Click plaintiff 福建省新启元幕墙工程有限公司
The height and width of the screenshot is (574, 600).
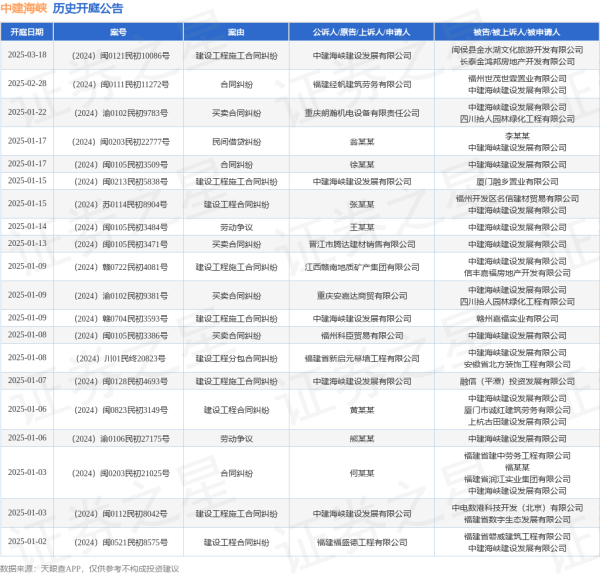pos(362,359)
